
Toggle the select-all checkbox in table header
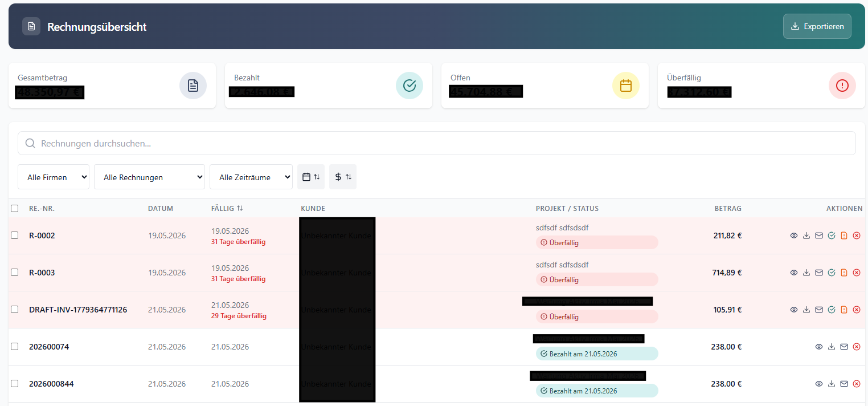[x=15, y=209]
